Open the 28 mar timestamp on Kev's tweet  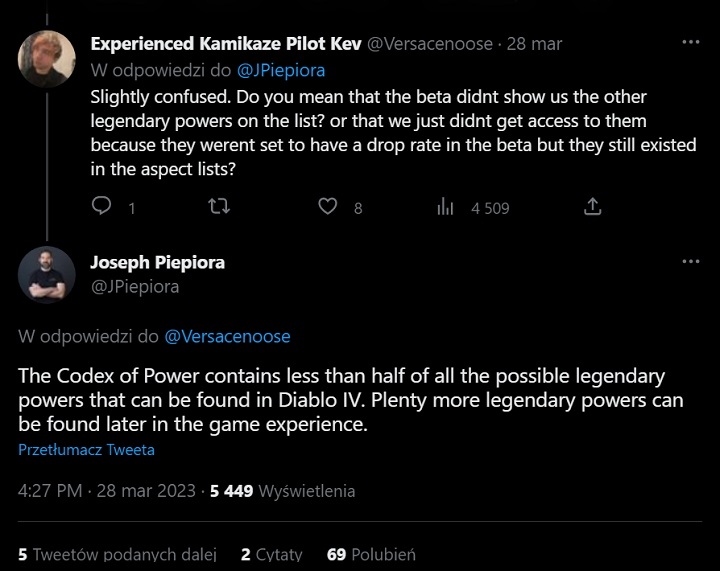[534, 44]
